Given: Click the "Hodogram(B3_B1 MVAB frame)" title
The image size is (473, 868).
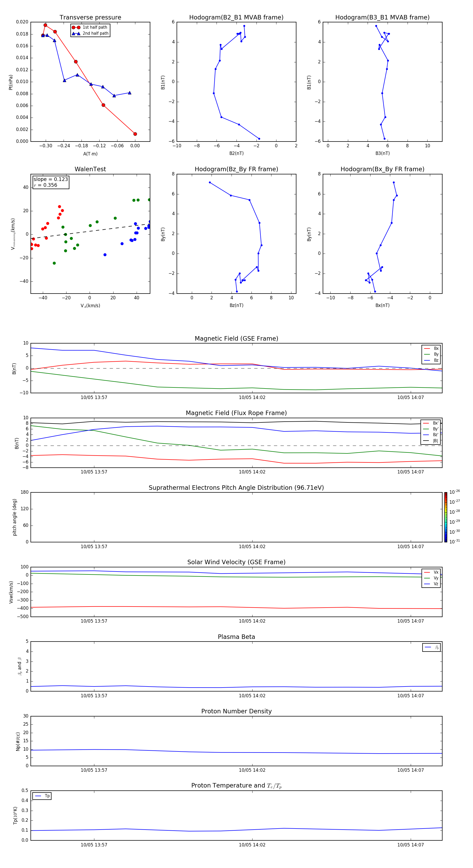Looking at the screenshot, I should [x=382, y=18].
